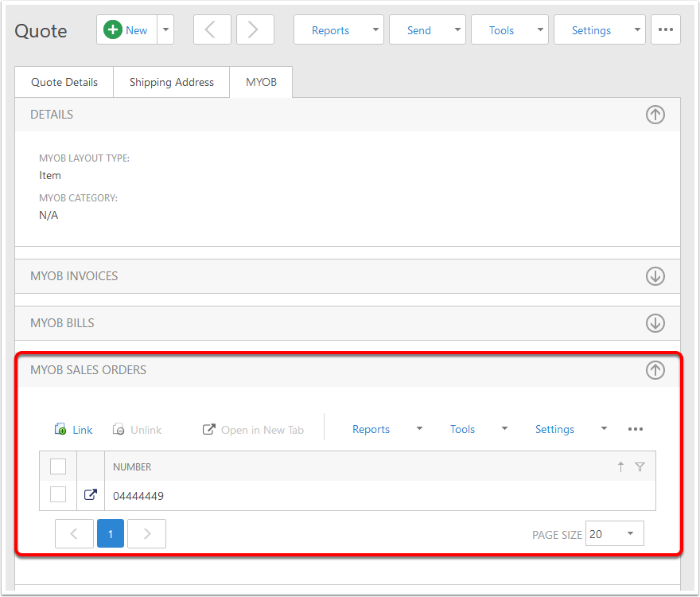Click the Unlink text button
This screenshot has height=597, width=700.
[146, 430]
